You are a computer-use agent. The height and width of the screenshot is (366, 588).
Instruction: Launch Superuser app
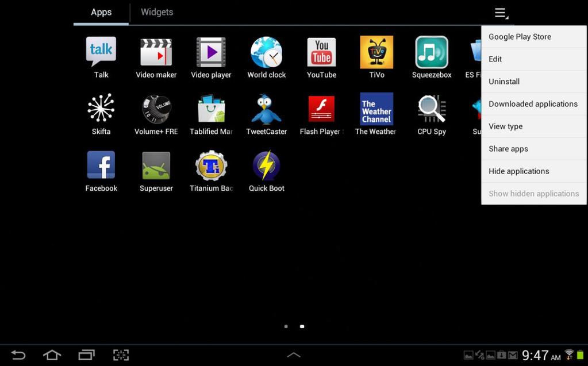[x=156, y=171]
